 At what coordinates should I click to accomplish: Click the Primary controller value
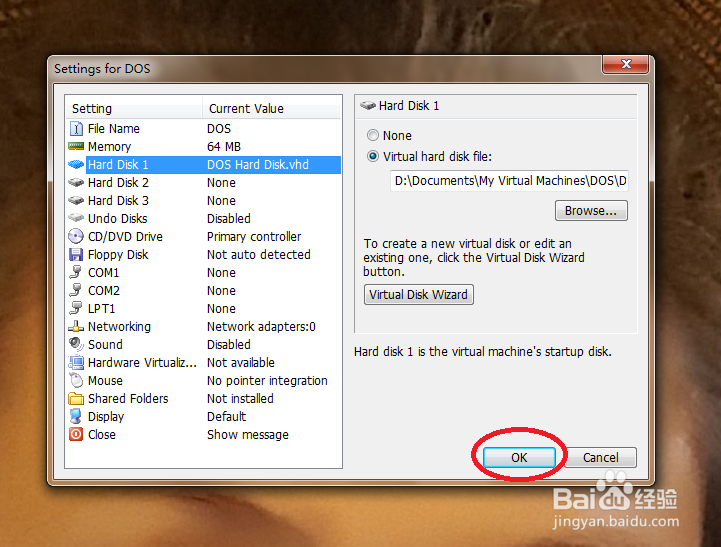[x=254, y=236]
